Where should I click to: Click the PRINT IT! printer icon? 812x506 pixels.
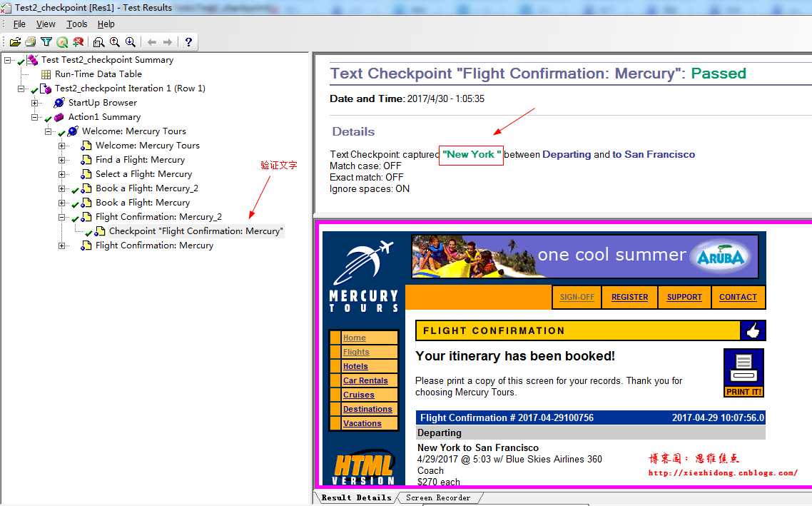744,373
